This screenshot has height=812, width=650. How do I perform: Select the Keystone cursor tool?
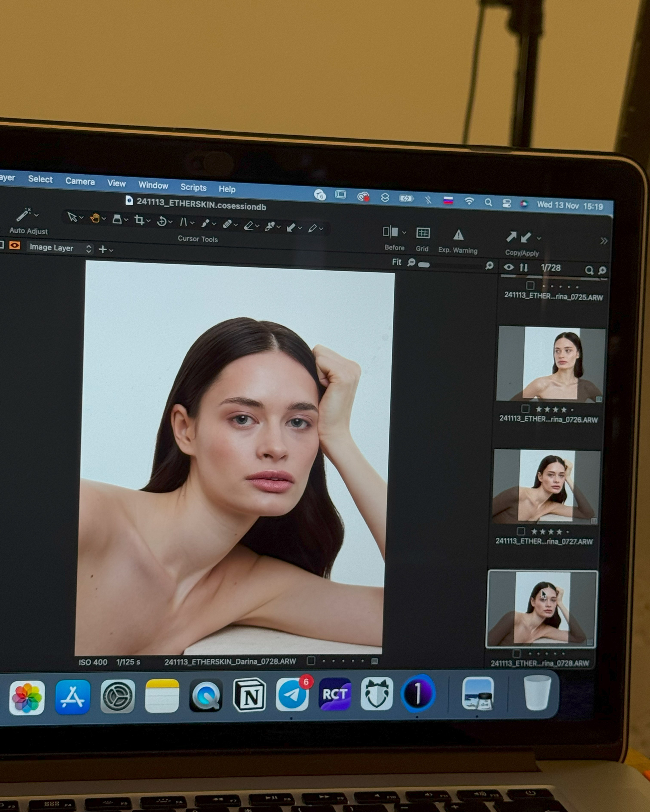click(184, 222)
